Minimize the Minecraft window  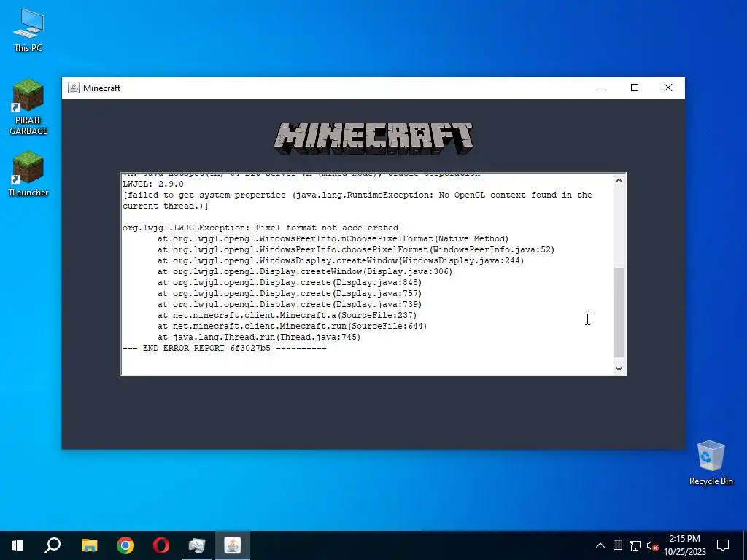click(x=602, y=87)
